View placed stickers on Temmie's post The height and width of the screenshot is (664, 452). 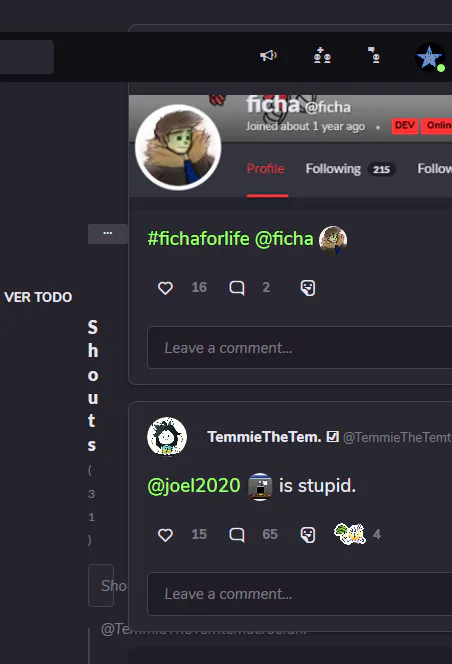(357, 534)
